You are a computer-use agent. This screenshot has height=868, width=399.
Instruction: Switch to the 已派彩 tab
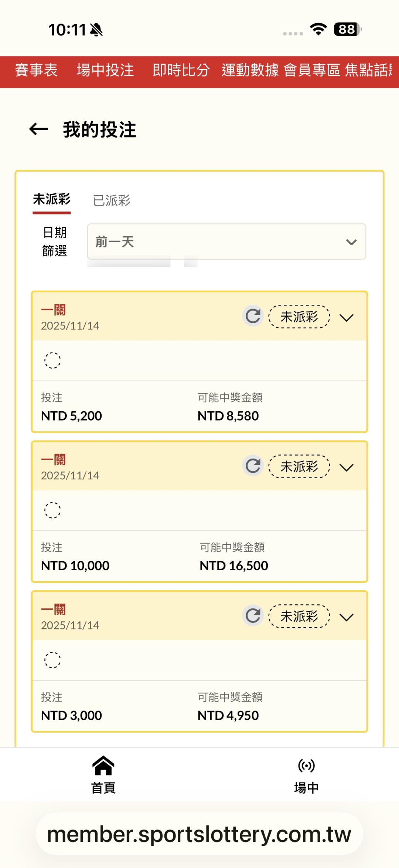tap(112, 200)
